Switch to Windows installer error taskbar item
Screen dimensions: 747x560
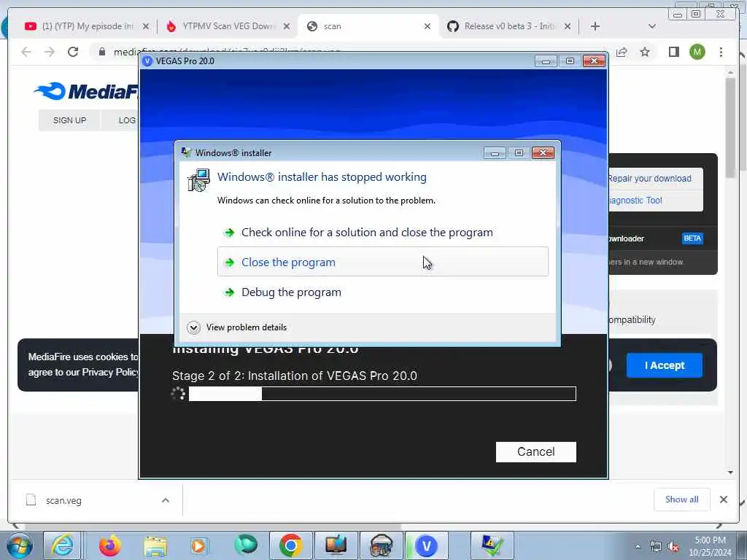(x=492, y=545)
